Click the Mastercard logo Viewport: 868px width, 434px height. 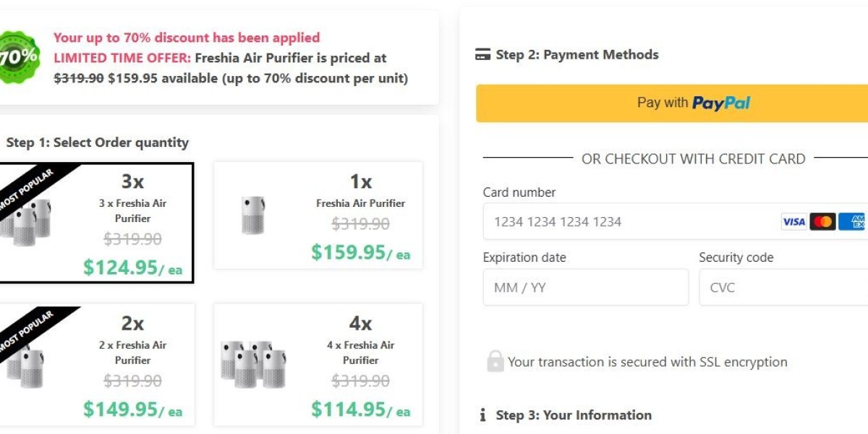coord(822,222)
